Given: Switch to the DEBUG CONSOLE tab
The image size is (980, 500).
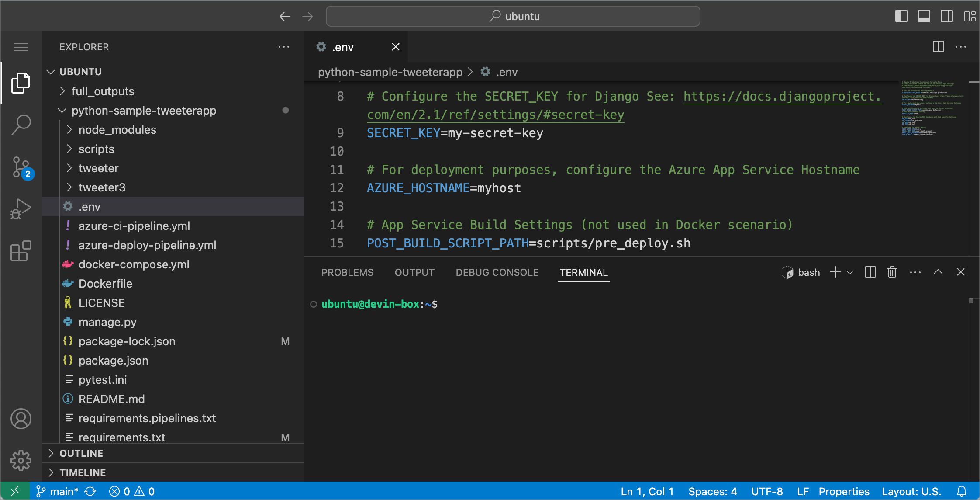Looking at the screenshot, I should coord(497,272).
